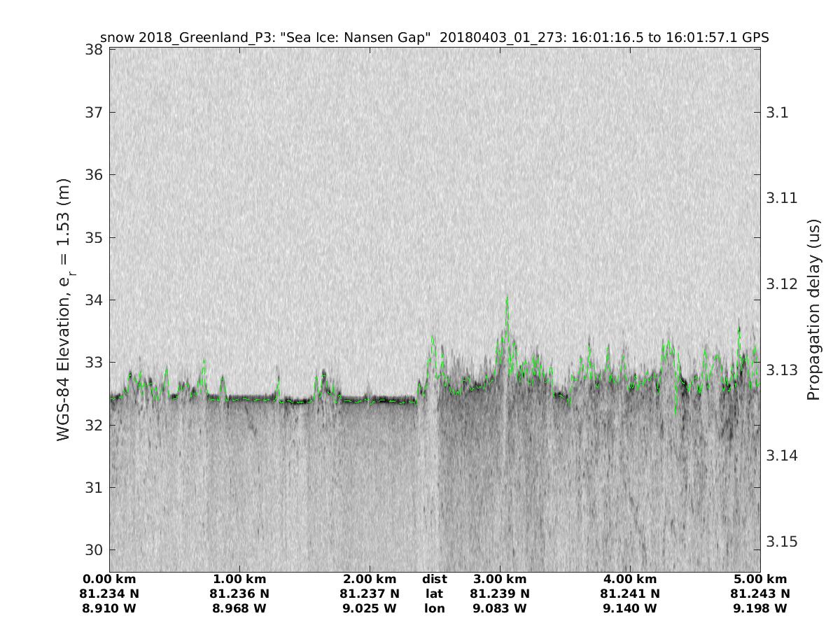Click the tallest green peak near 3 km
The image size is (840, 630).
[507, 298]
